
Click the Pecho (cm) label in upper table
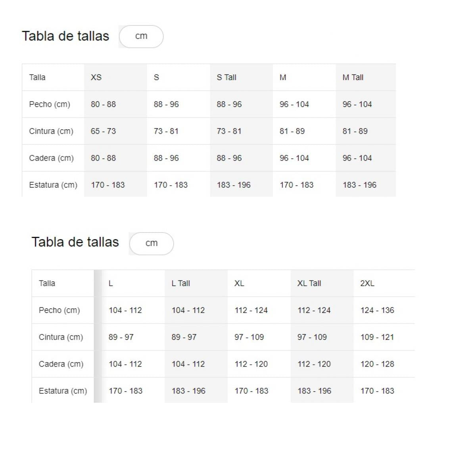point(50,104)
